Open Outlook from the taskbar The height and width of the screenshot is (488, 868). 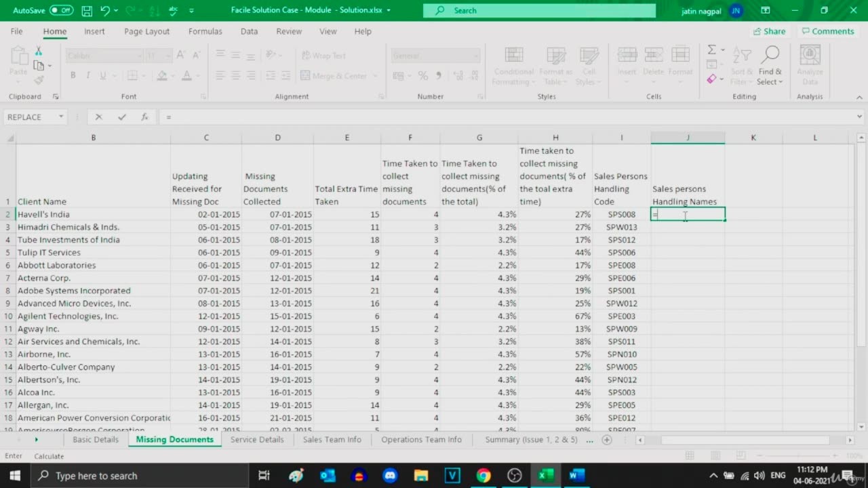pyautogui.click(x=328, y=475)
